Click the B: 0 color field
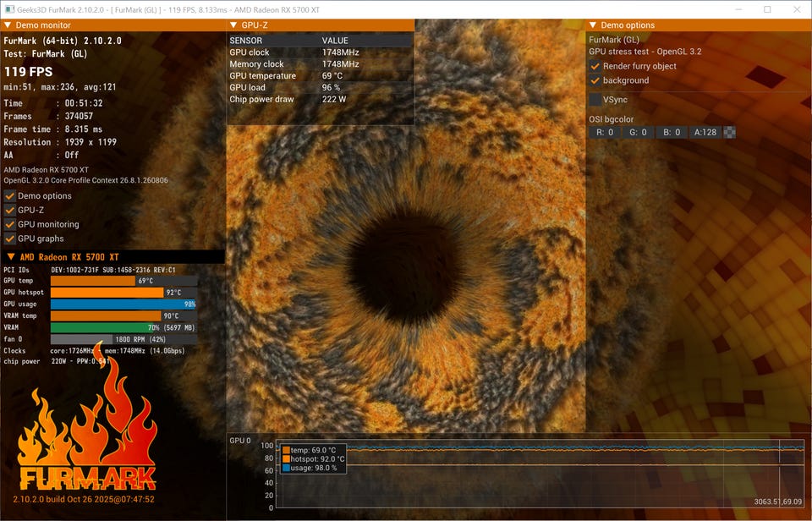The height and width of the screenshot is (521, 812). 672,133
